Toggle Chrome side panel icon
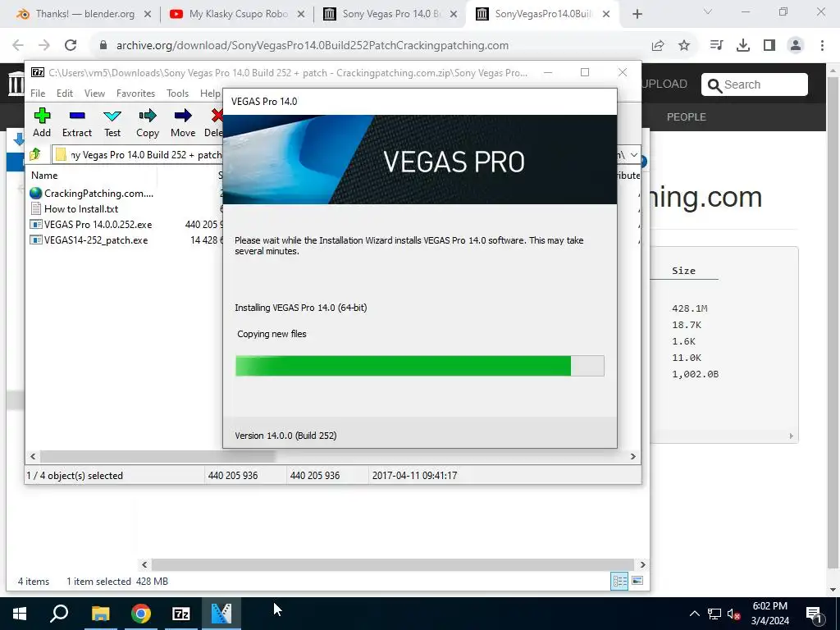Screen dimensions: 840x630 pos(769,46)
